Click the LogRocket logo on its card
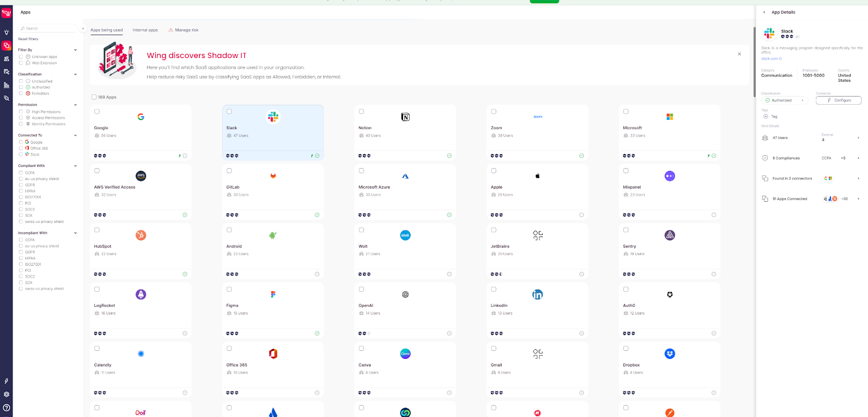The width and height of the screenshot is (868, 417). (x=141, y=294)
